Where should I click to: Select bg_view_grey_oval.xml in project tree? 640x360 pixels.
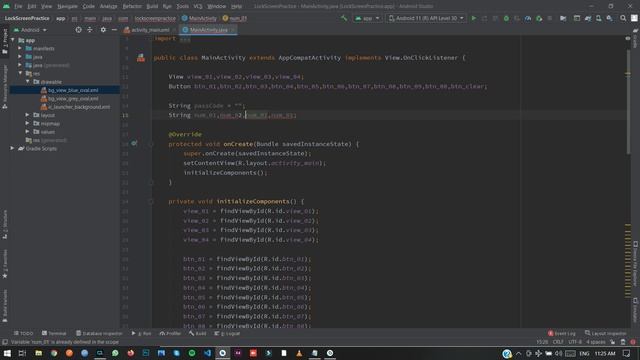[x=73, y=98]
